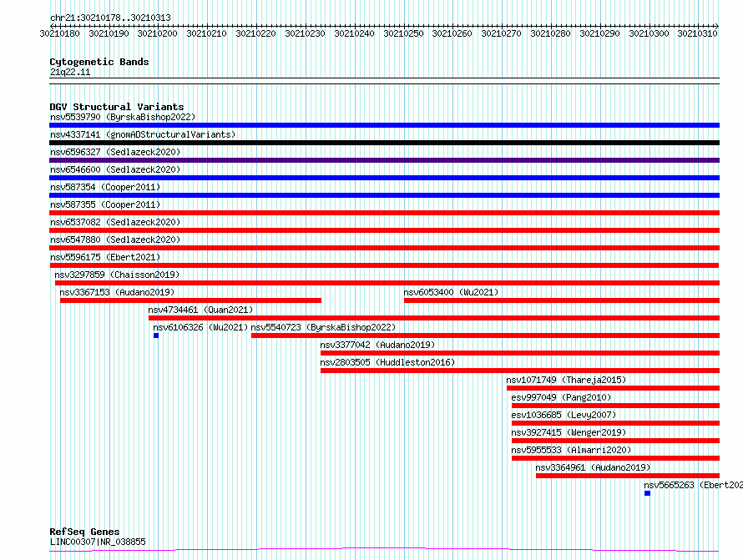Click the nsv4337141 (gnomADStructuralVariants) label

click(143, 134)
